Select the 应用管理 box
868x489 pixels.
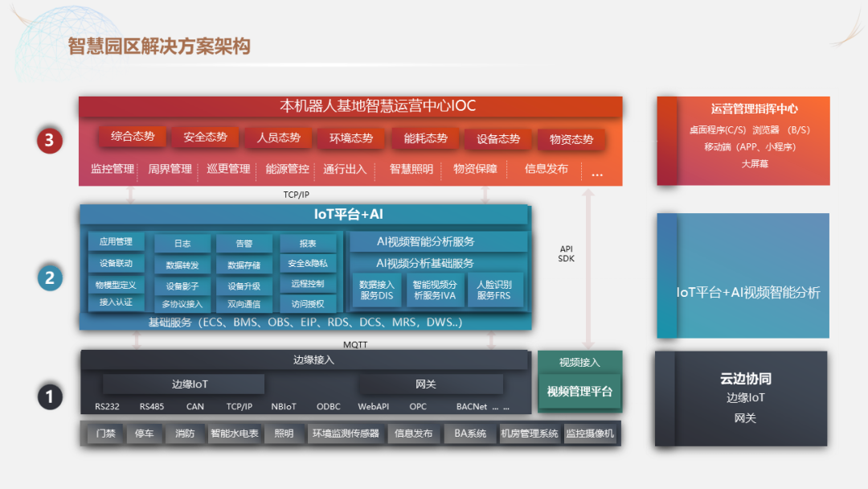[117, 241]
